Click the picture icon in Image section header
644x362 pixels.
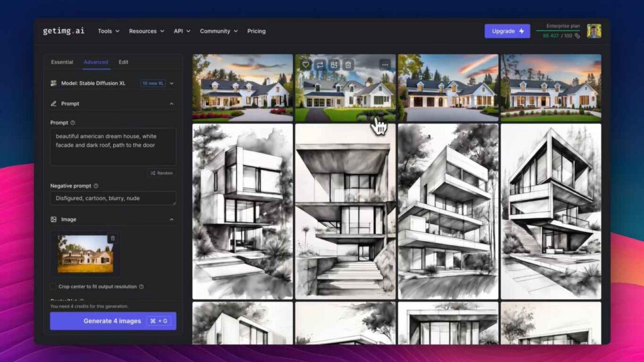(x=53, y=219)
